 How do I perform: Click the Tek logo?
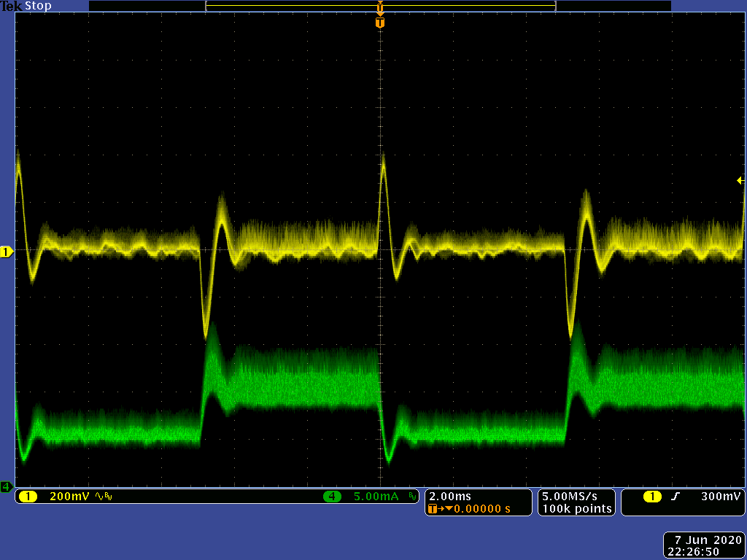click(12, 6)
